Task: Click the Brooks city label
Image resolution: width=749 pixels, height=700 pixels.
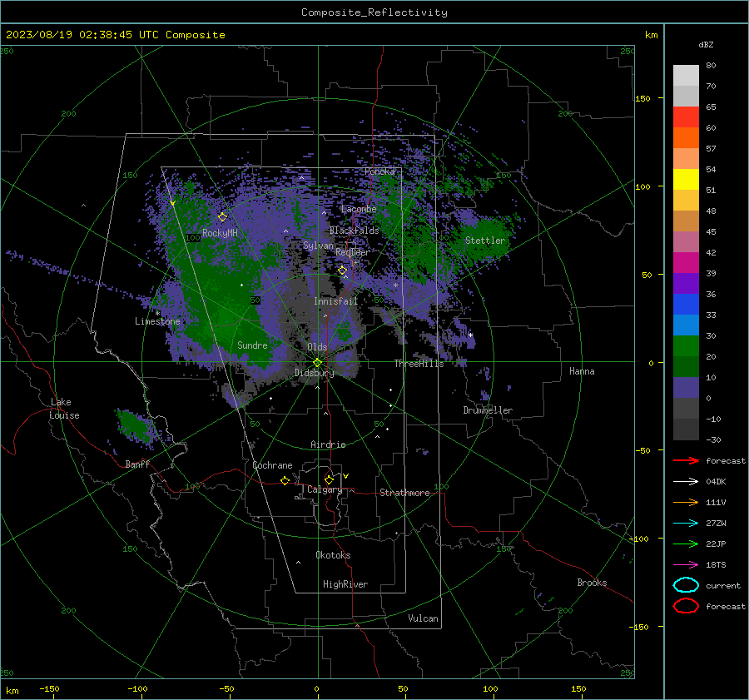Action: pos(592,583)
